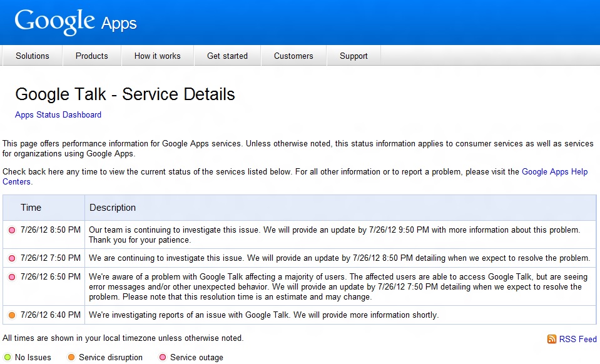Click the Google Apps logo

click(x=75, y=22)
